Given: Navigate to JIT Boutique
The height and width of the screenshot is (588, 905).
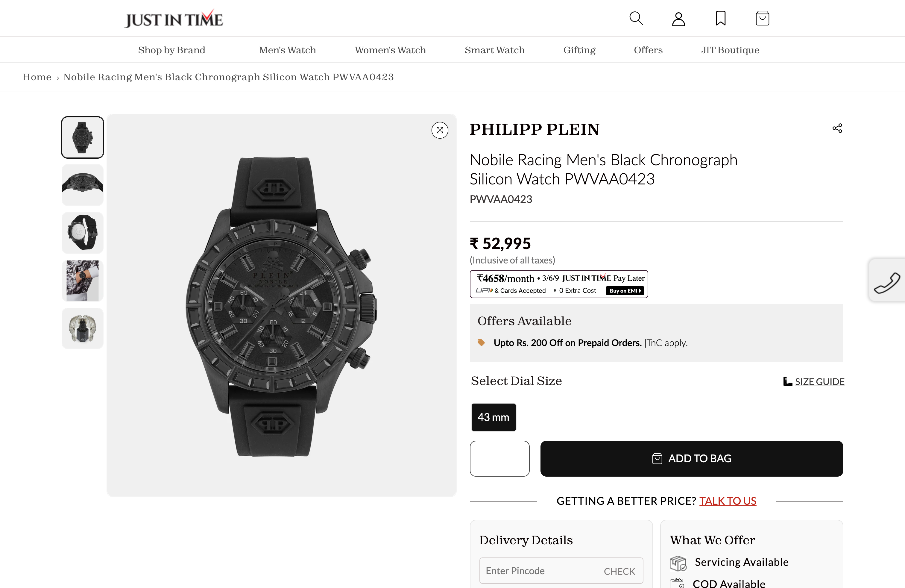Looking at the screenshot, I should point(730,50).
